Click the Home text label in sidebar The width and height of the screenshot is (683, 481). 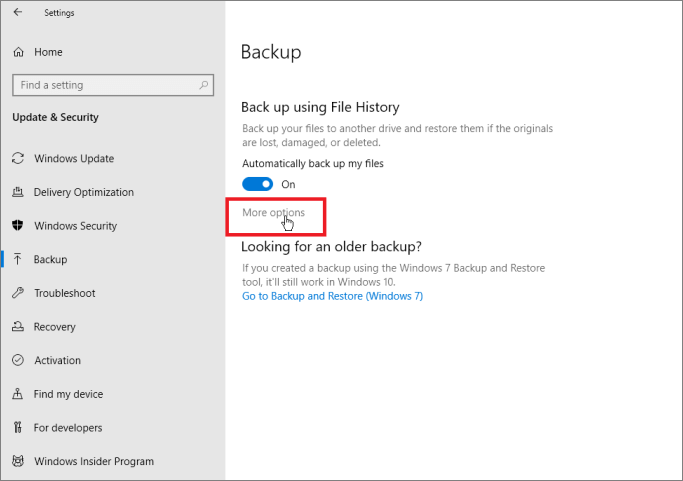(x=48, y=51)
